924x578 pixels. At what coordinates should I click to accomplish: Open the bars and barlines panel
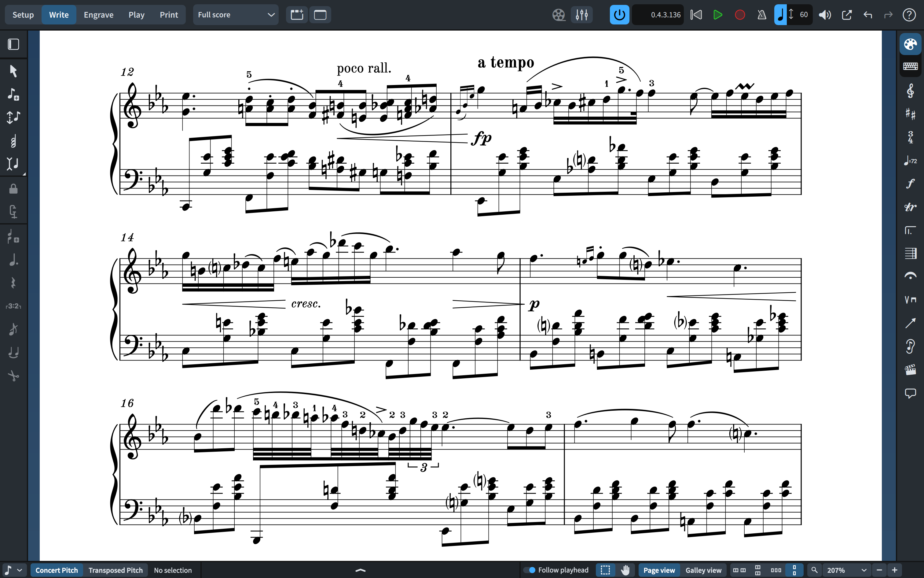point(910,253)
